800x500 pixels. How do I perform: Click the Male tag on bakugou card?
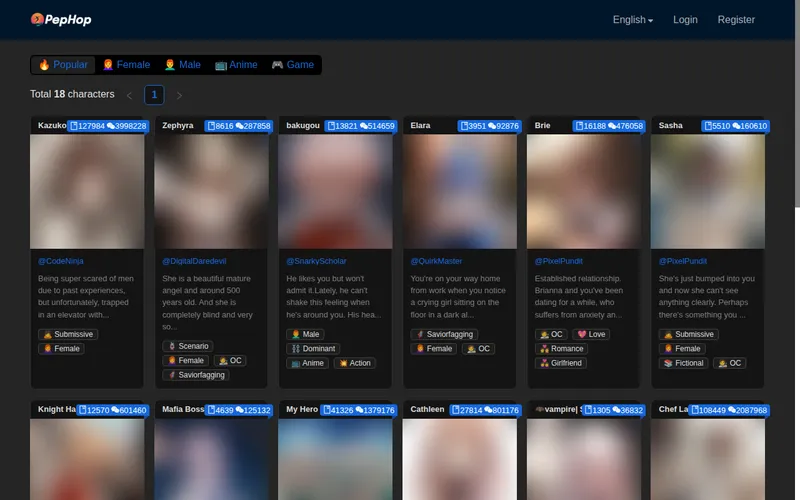(305, 334)
